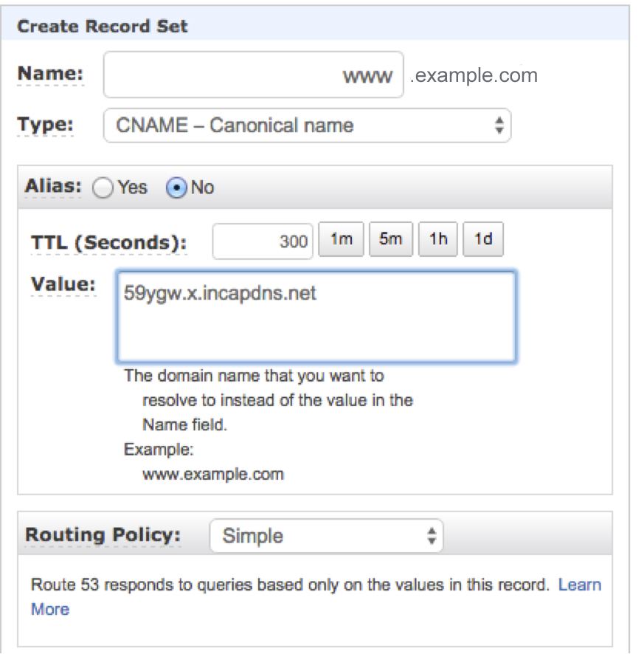Open the Learn More link
This screenshot has width=644, height=654.
click(579, 585)
